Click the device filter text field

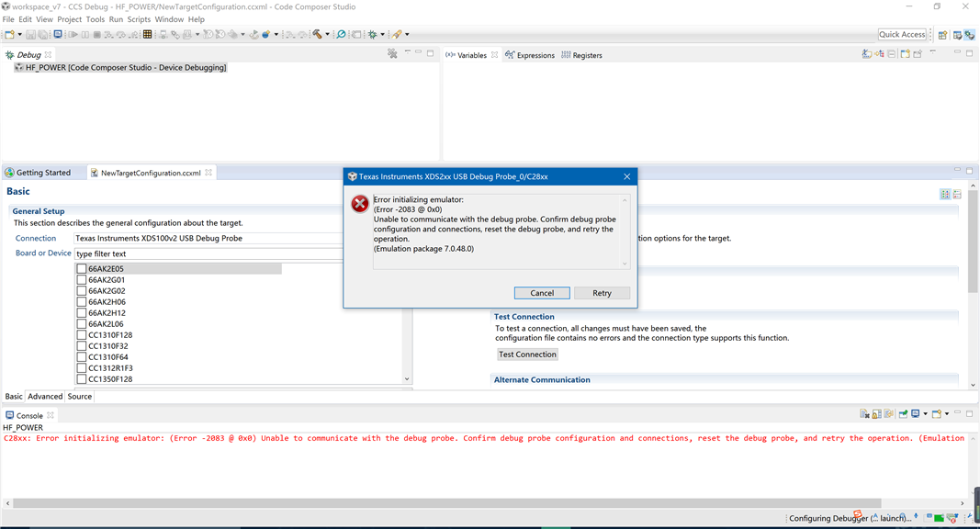[x=208, y=253]
